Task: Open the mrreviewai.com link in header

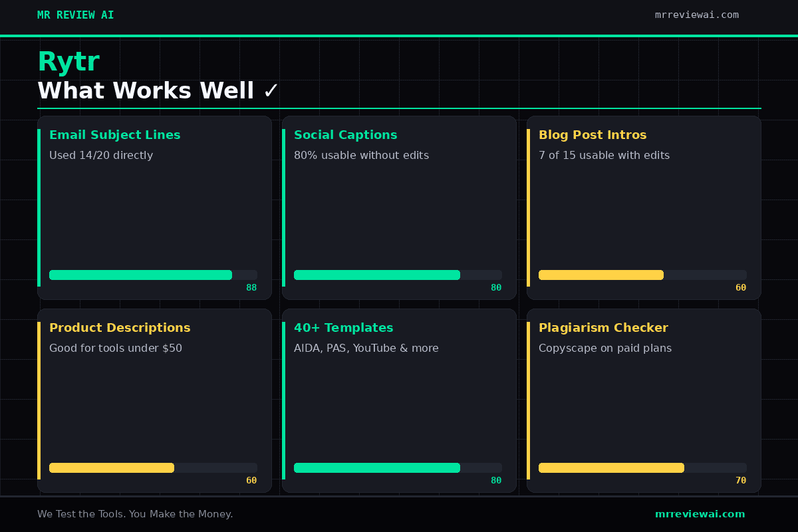Action: pos(697,15)
